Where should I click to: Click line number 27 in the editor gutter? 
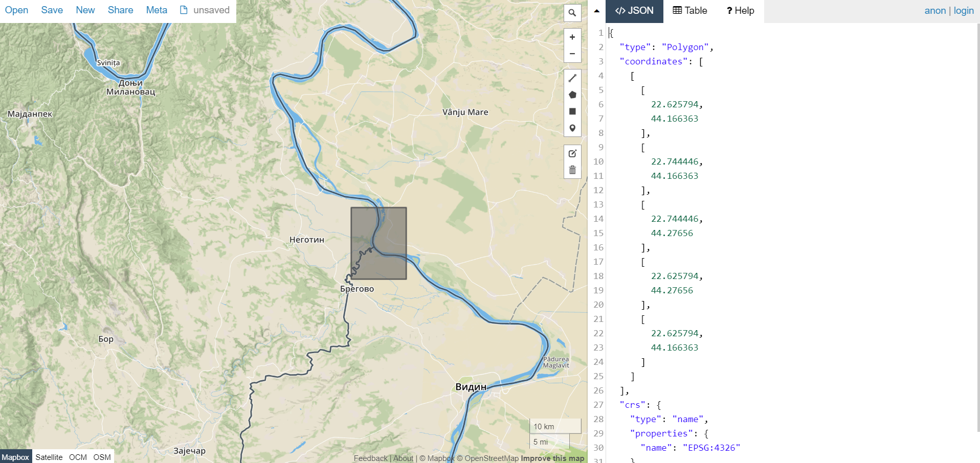pos(598,405)
